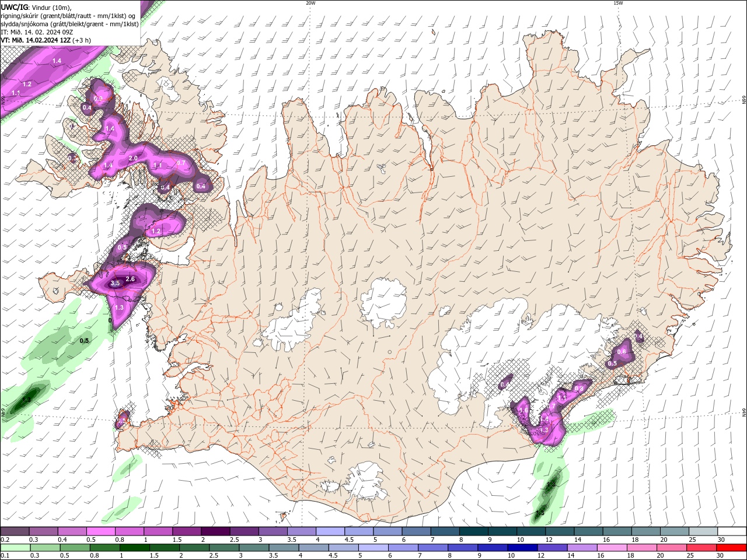Select the 0.1 pale green swatch in lower legend row

(x=16, y=548)
